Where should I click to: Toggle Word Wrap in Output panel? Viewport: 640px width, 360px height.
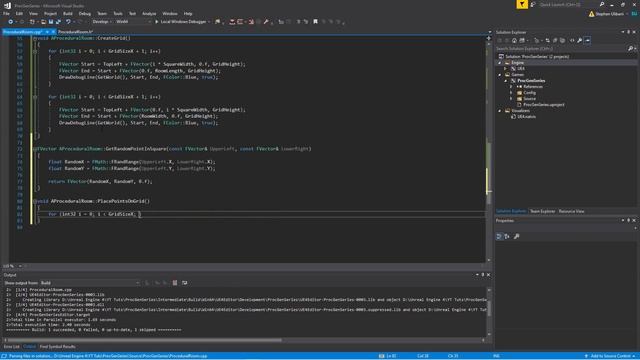pyautogui.click(x=184, y=283)
